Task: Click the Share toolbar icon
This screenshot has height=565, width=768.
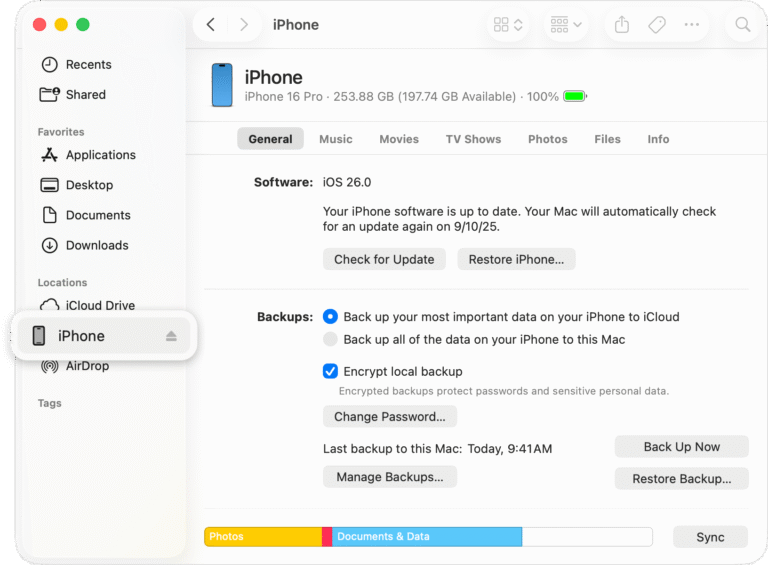Action: pos(622,24)
